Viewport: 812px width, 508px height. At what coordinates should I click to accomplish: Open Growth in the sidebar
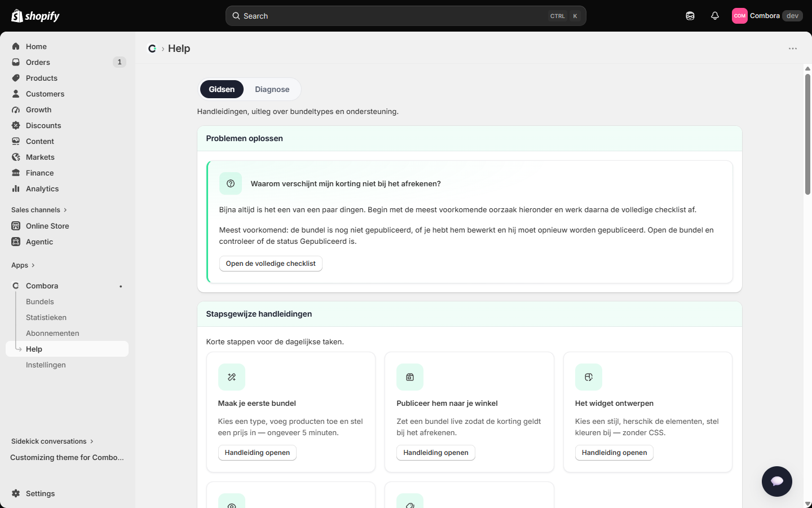(x=67, y=110)
